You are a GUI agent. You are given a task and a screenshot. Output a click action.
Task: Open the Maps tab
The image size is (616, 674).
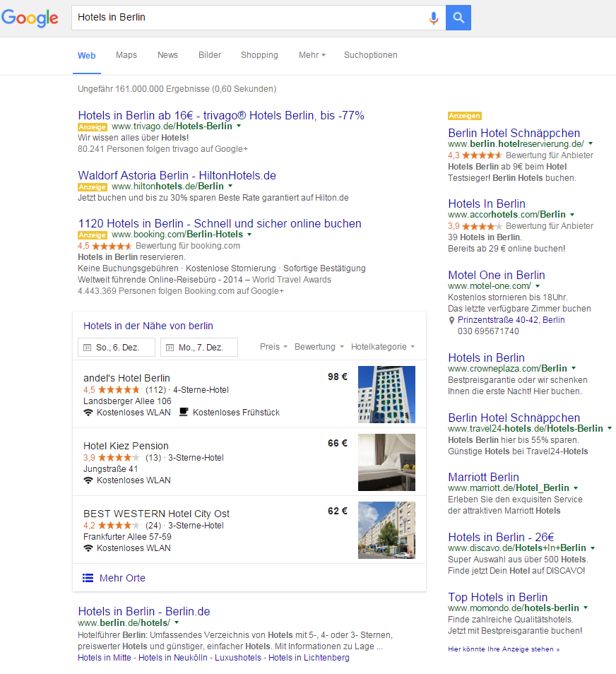click(126, 55)
